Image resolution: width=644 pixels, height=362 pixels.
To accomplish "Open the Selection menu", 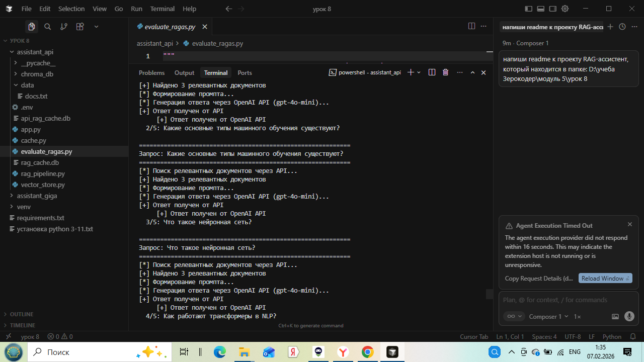I will click(71, 9).
